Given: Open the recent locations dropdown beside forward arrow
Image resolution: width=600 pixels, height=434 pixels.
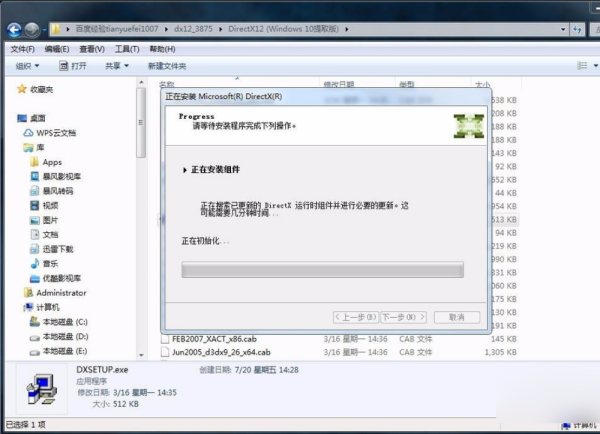Looking at the screenshot, I should [44, 29].
